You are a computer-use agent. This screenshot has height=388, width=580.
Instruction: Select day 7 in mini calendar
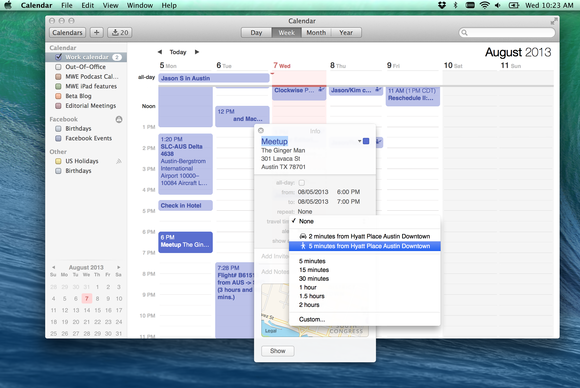(x=87, y=298)
